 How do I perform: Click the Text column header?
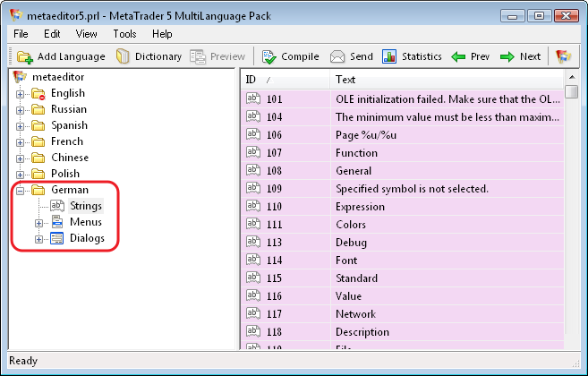pos(447,80)
